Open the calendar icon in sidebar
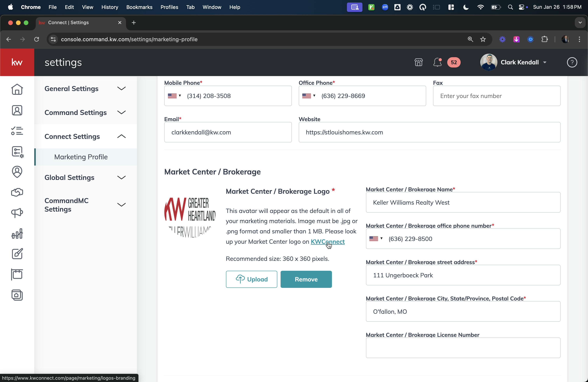 coord(17,274)
